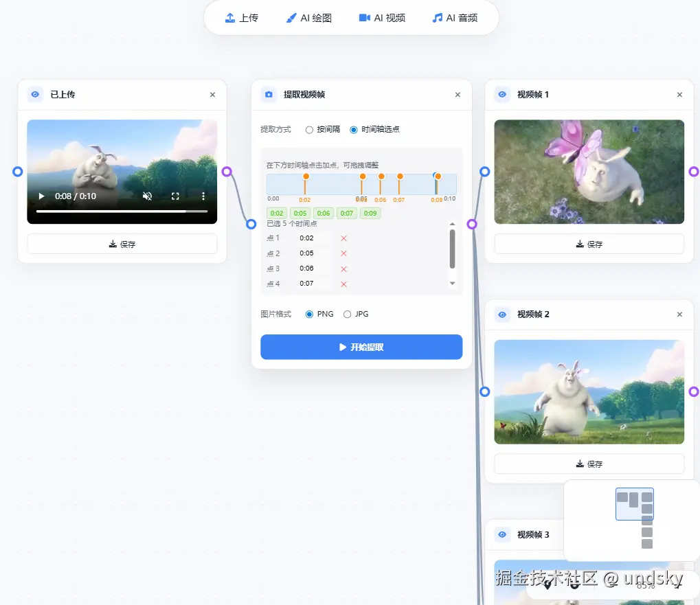Image resolution: width=700 pixels, height=605 pixels.
Task: Mute the video with the speaker toggle
Action: point(147,196)
